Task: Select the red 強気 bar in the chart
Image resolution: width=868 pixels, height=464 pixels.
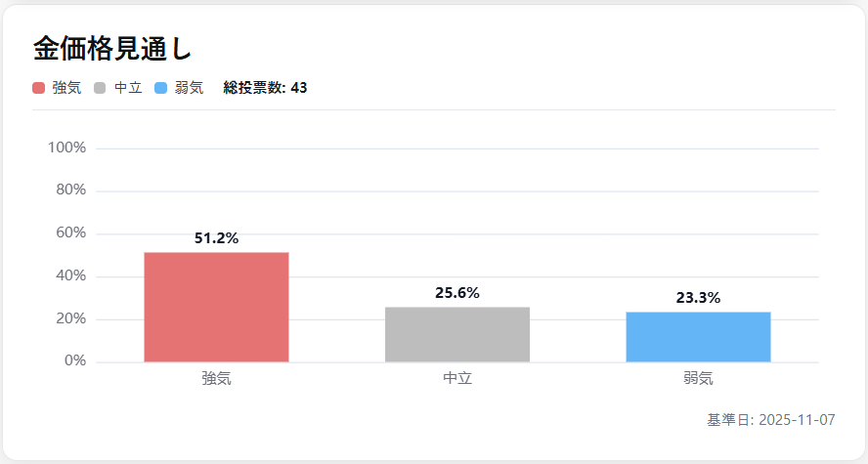Action: (216, 307)
